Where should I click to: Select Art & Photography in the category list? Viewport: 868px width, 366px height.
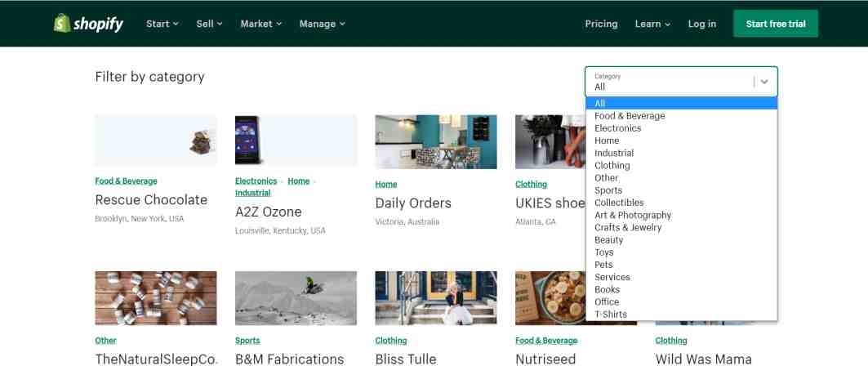(x=682, y=215)
